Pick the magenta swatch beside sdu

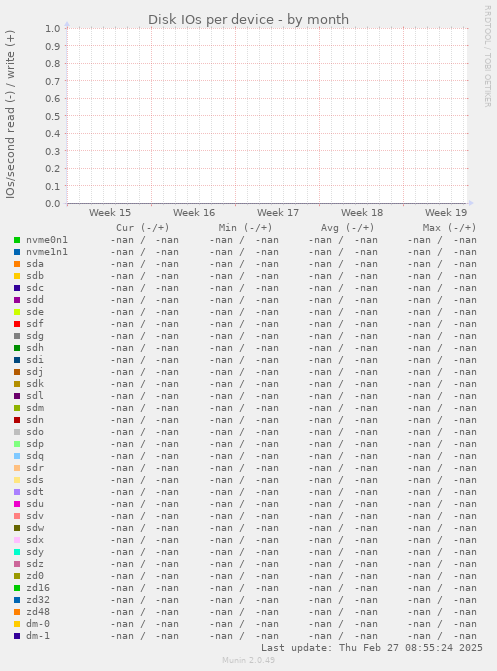coord(17,504)
